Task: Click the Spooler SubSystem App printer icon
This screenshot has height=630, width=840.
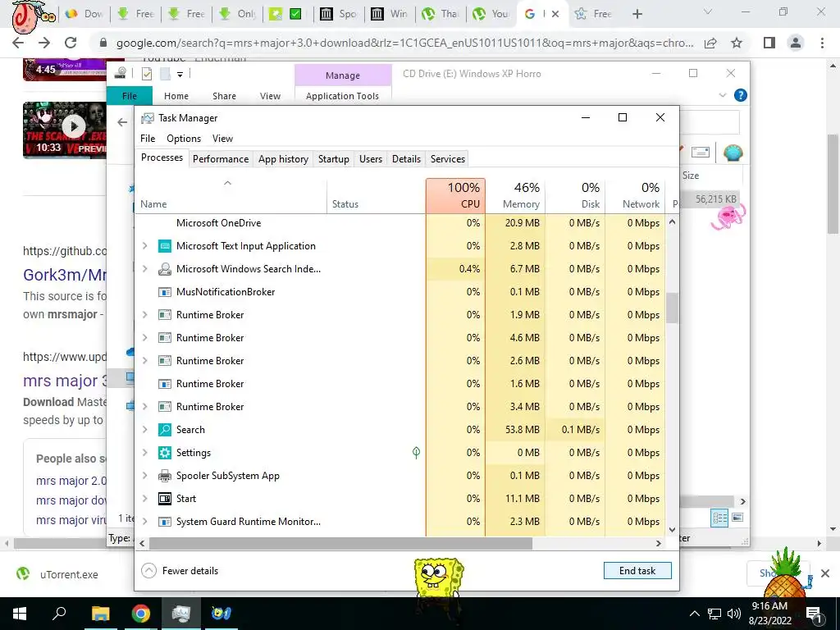Action: tap(164, 476)
